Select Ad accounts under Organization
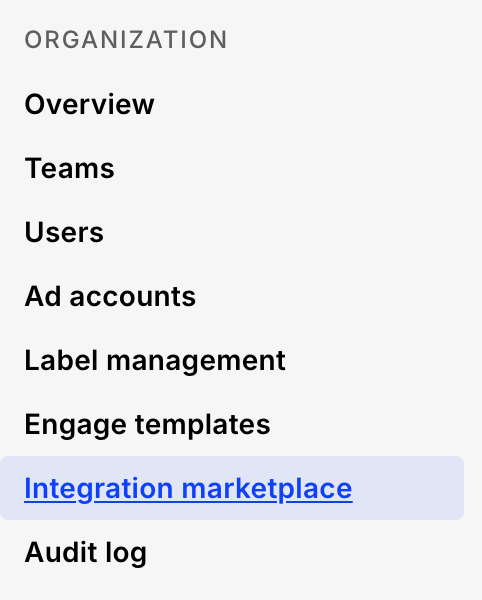This screenshot has height=600, width=482. pos(110,297)
